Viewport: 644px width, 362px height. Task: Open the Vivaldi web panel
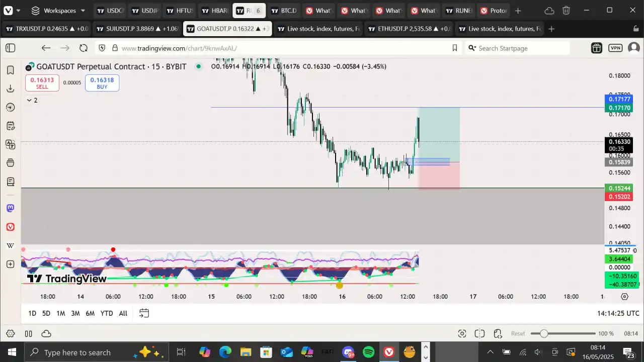click(10, 227)
